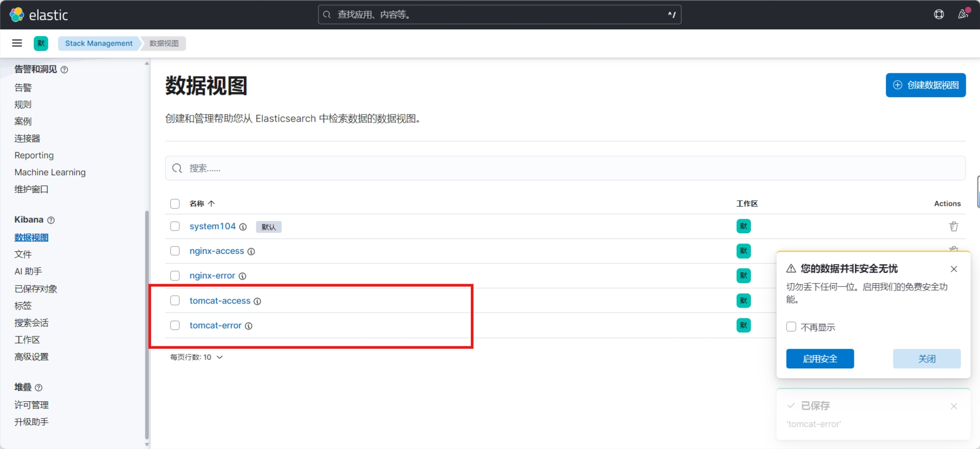Click the Elastic logo
The height and width of the screenshot is (449, 980).
(39, 15)
